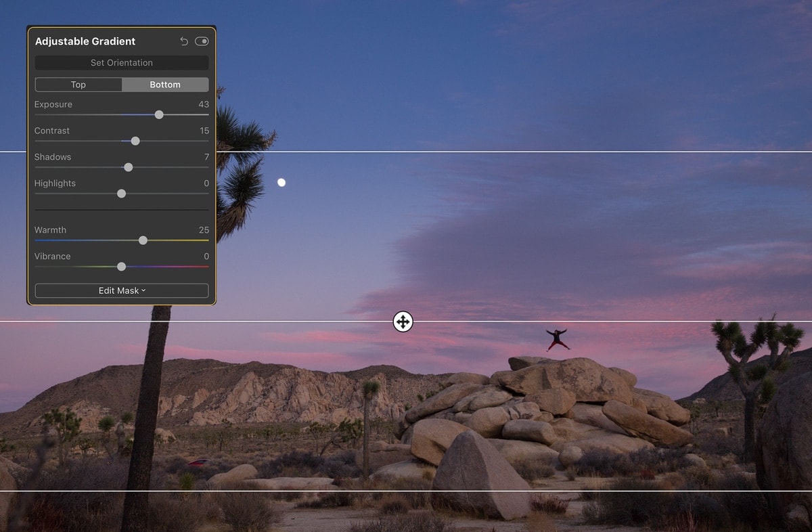The height and width of the screenshot is (532, 812).
Task: Click the Shadows slider handle
Action: pos(129,167)
